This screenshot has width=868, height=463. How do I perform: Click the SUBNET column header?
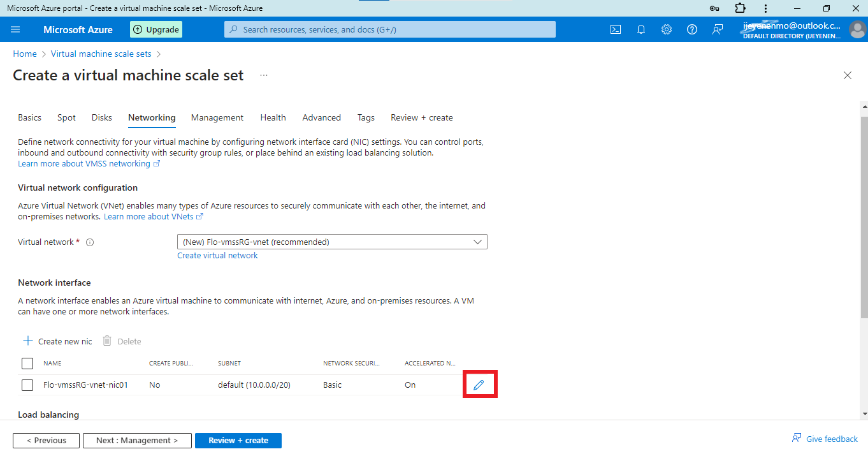point(229,363)
